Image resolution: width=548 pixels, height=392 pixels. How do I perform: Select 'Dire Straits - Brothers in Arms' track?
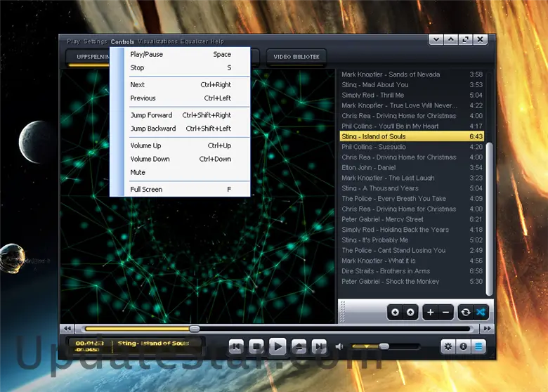tap(412, 271)
